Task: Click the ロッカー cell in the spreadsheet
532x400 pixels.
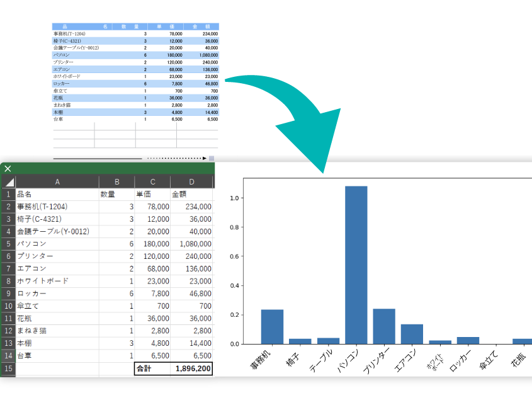Action: (57, 294)
